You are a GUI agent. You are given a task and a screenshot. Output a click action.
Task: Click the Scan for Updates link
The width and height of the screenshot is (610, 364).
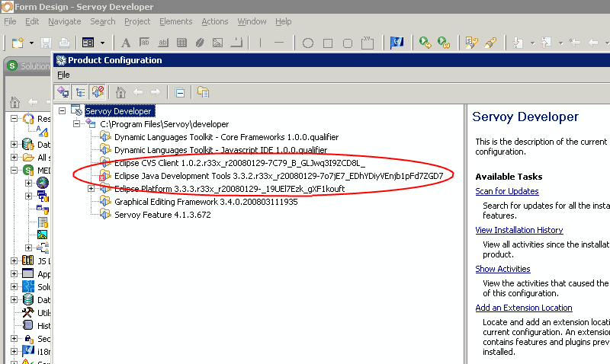click(x=507, y=191)
